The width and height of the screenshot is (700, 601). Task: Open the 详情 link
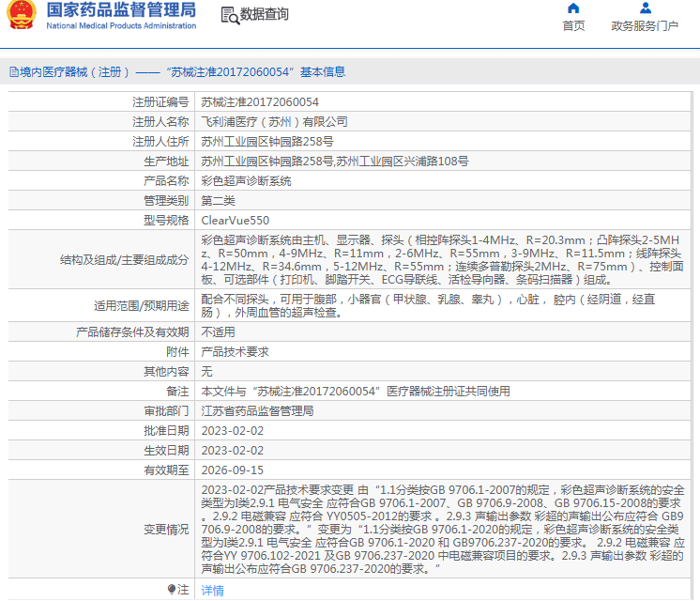pyautogui.click(x=212, y=591)
